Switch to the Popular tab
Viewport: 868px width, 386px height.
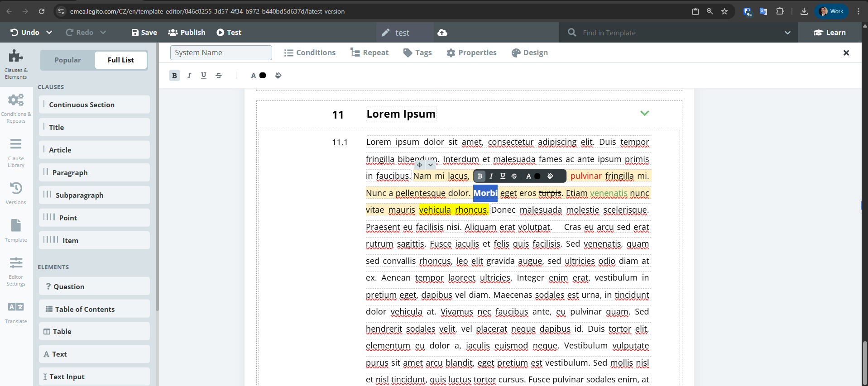click(x=67, y=60)
